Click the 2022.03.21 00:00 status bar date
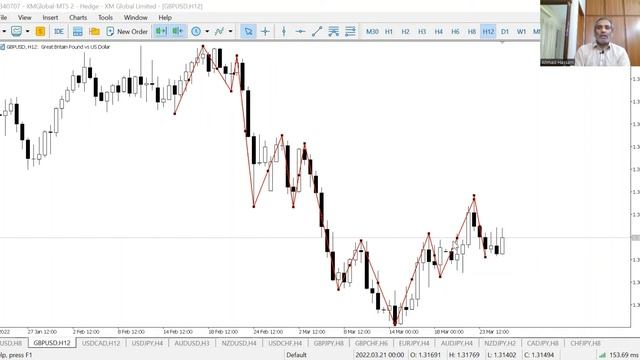640x360 pixels. click(380, 355)
